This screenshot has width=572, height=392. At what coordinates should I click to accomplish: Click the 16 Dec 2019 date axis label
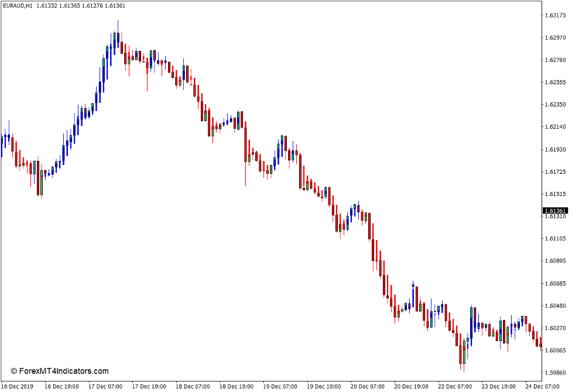(18, 386)
